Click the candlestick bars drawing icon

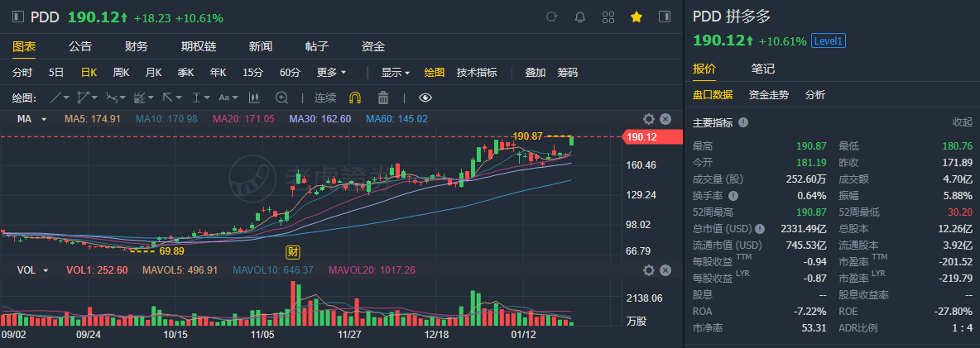(x=254, y=98)
